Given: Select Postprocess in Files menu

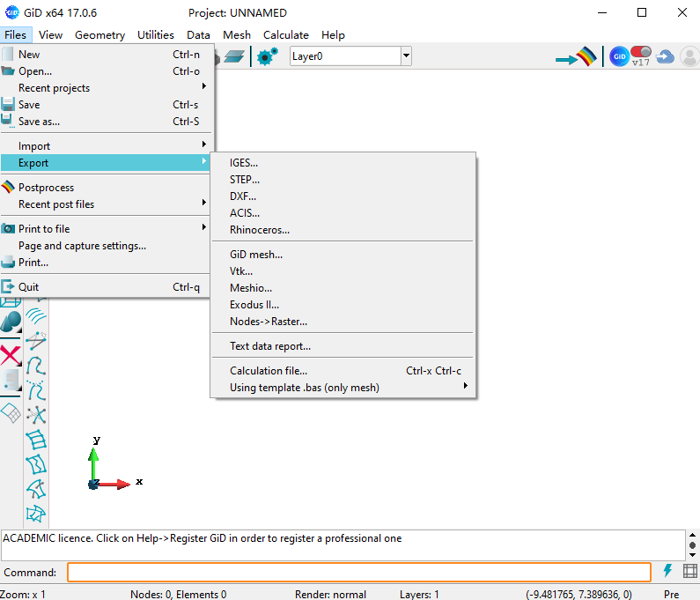Looking at the screenshot, I should click(x=106, y=188).
